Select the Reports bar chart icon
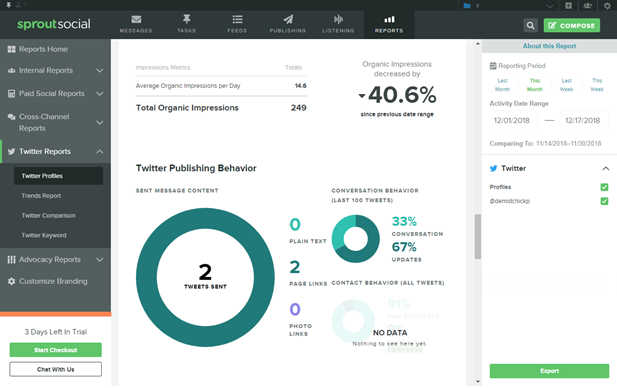 [389, 19]
